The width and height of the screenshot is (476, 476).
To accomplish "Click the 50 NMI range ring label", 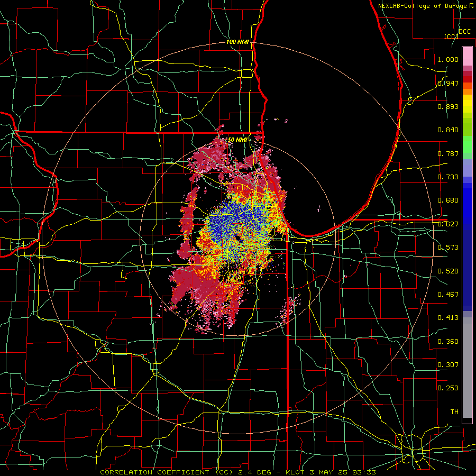I will (237, 140).
